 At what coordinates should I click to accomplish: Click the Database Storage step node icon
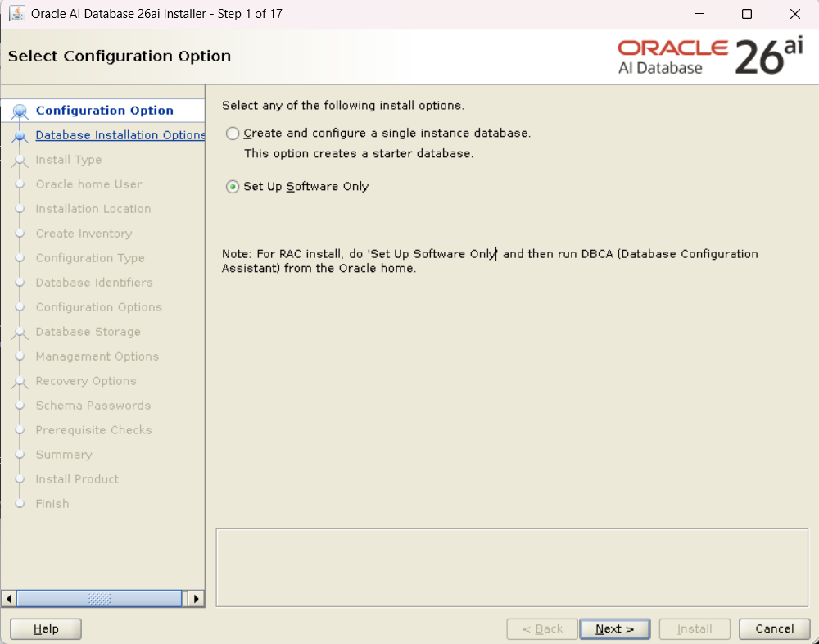click(x=20, y=333)
